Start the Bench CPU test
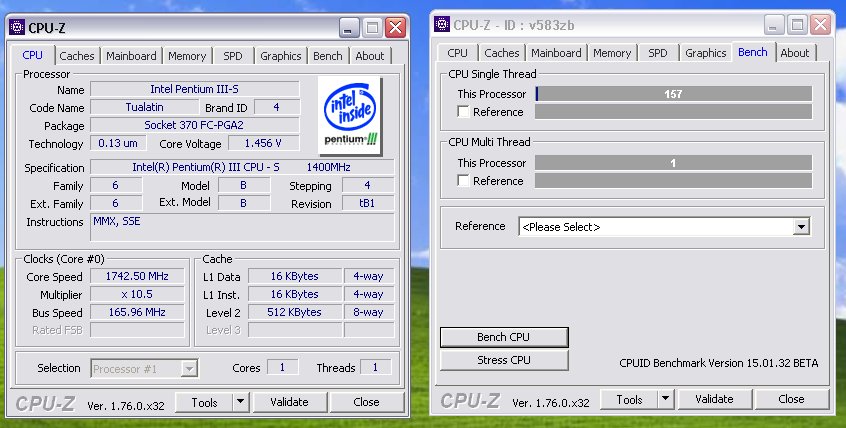Viewport: 846px width, 428px height. click(x=504, y=337)
